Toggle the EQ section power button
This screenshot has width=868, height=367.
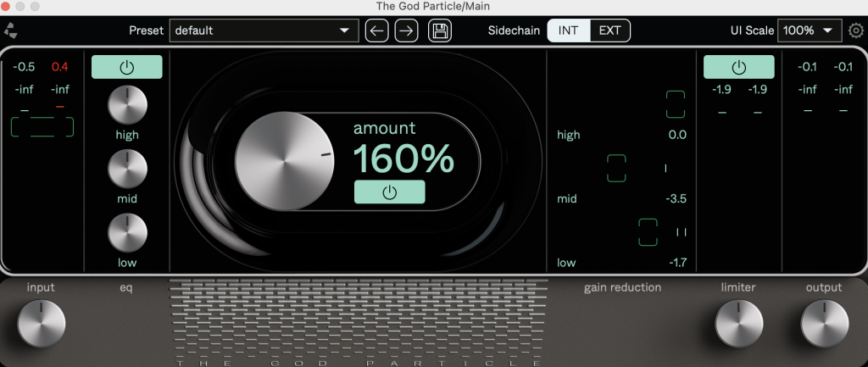127,68
